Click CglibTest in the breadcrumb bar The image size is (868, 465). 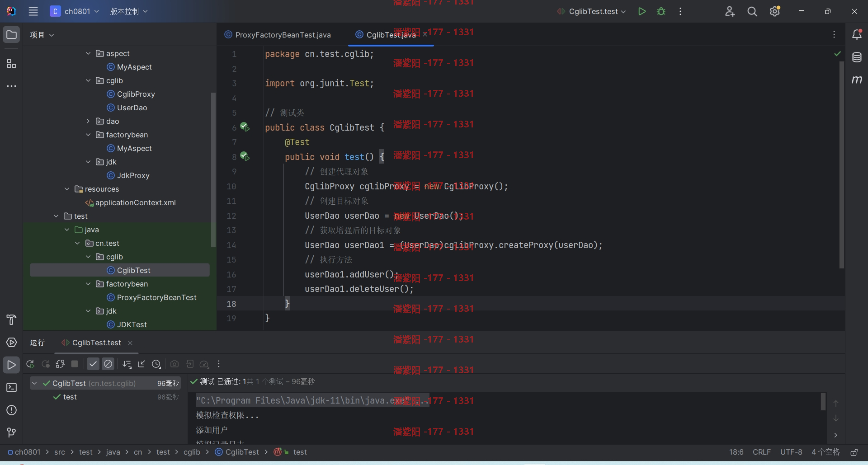237,452
